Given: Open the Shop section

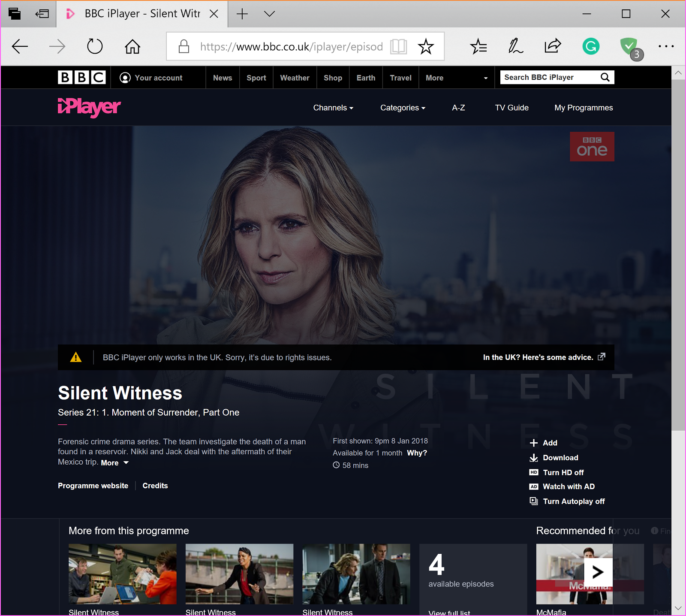Looking at the screenshot, I should (x=333, y=78).
